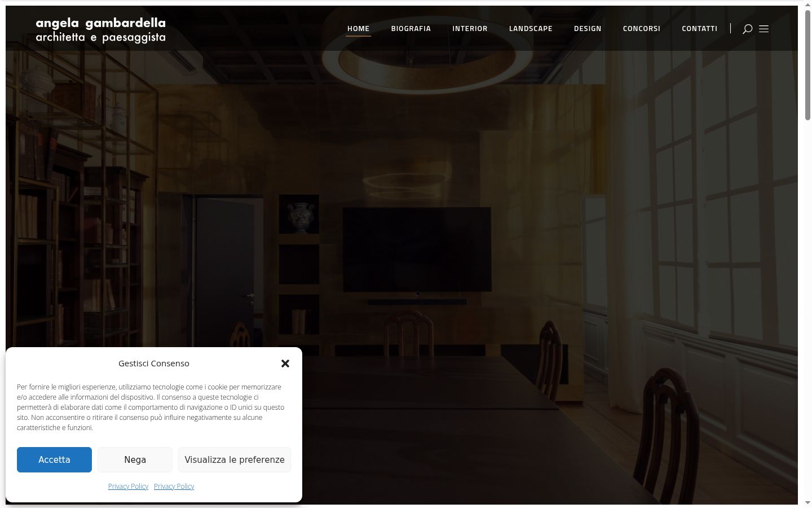Viewport: 812px width, 508px height.
Task: Open the hamburger side menu icon
Action: [764, 29]
